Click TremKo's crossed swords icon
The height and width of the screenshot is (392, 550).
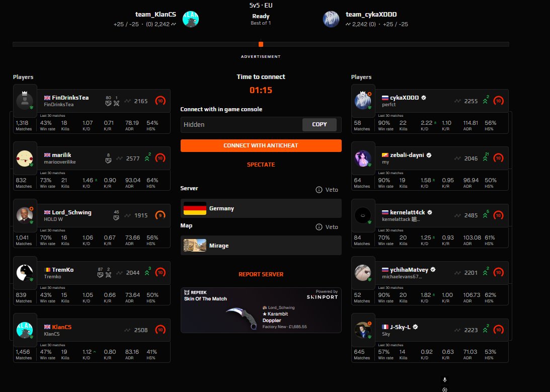pyautogui.click(x=108, y=275)
